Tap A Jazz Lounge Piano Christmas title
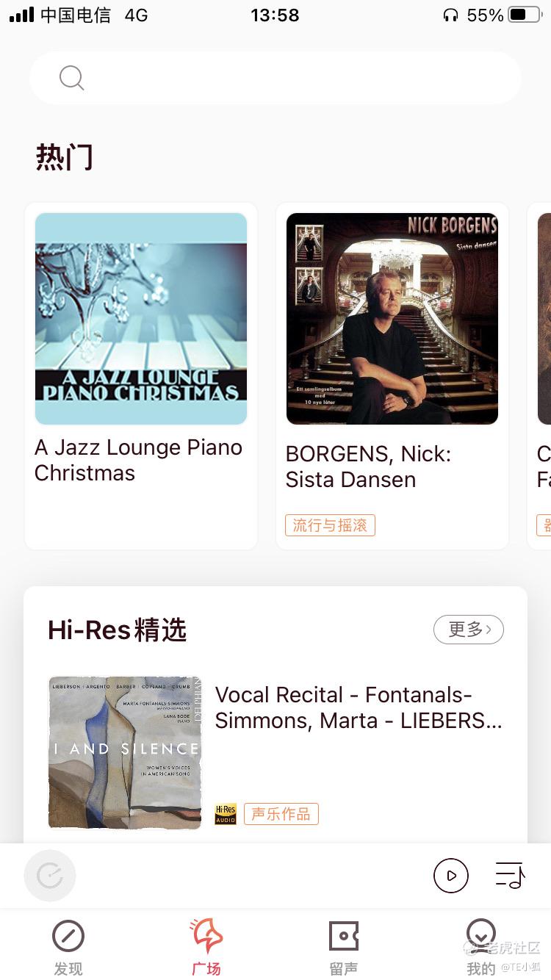Viewport: 551px width, 980px height. [x=138, y=460]
